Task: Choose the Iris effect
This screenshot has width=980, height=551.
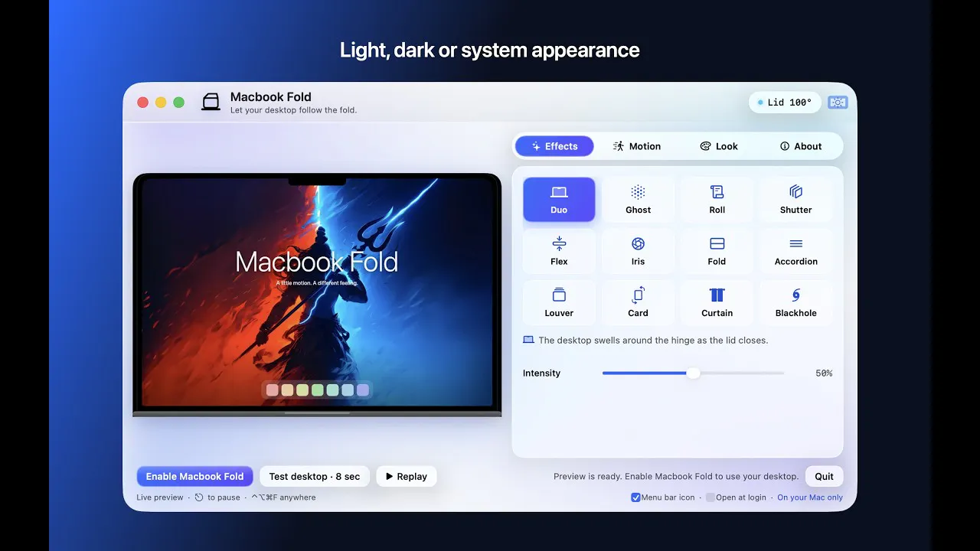Action: tap(638, 251)
